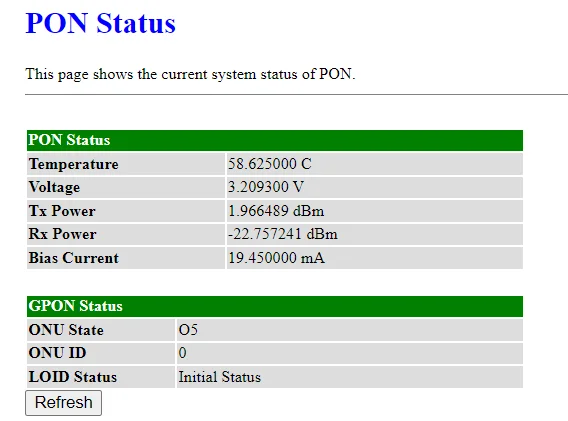Click the Refresh button
The height and width of the screenshot is (421, 568).
tap(63, 403)
